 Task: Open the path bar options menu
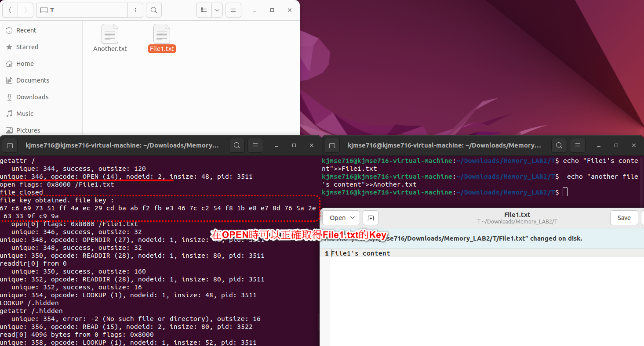pos(135,10)
